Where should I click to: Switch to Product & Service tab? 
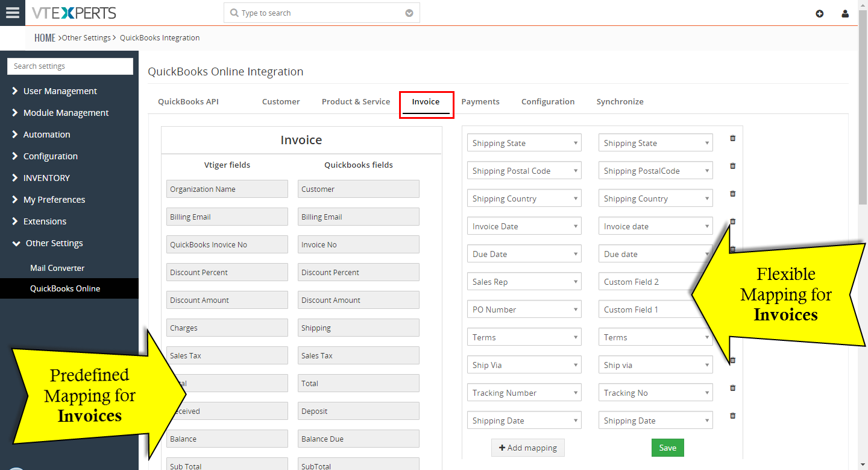(x=356, y=101)
